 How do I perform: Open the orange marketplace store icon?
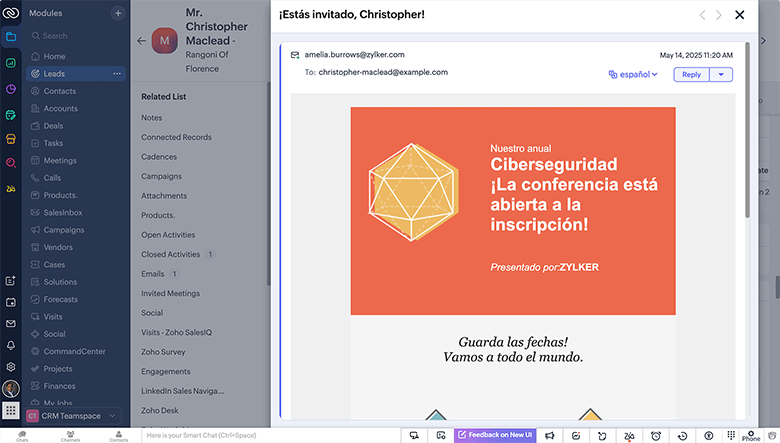10,139
